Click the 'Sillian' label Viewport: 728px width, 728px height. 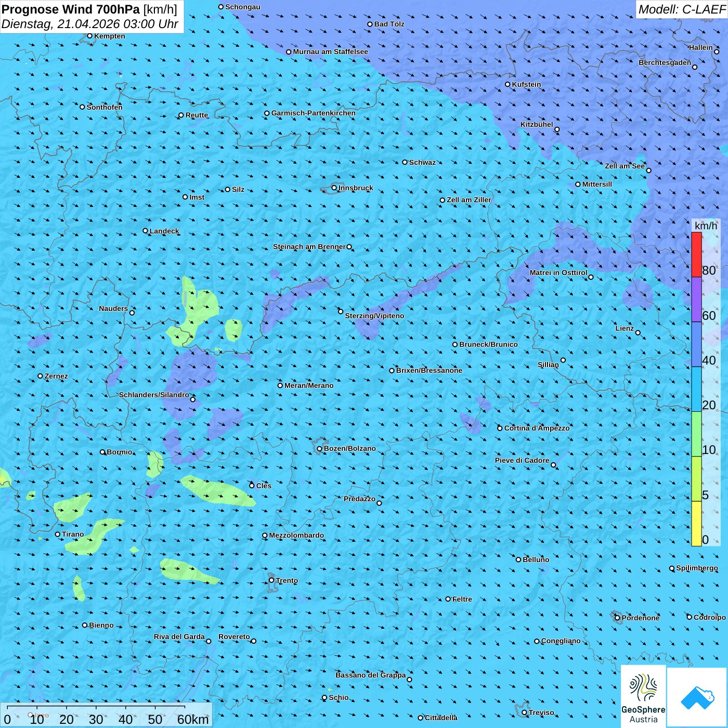click(548, 365)
